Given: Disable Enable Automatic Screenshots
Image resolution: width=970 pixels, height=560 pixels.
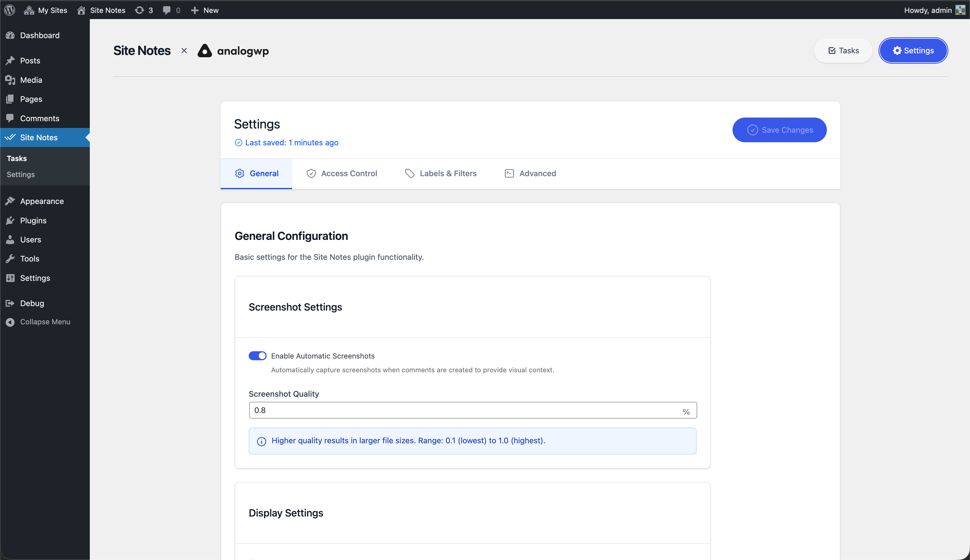Looking at the screenshot, I should (x=257, y=355).
